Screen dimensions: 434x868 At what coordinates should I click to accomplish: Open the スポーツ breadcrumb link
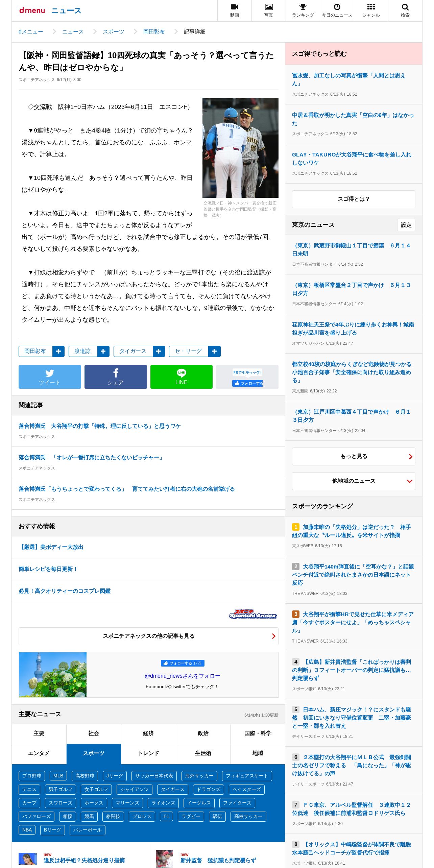point(113,31)
